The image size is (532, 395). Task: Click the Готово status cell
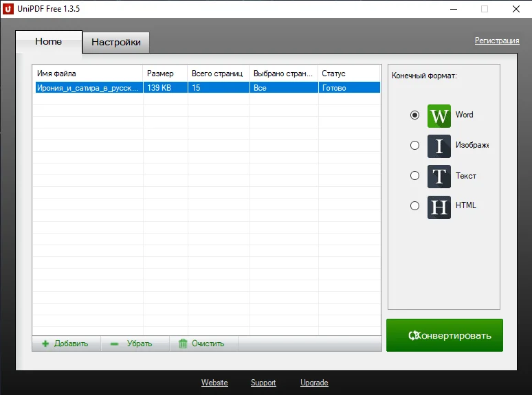tap(349, 88)
